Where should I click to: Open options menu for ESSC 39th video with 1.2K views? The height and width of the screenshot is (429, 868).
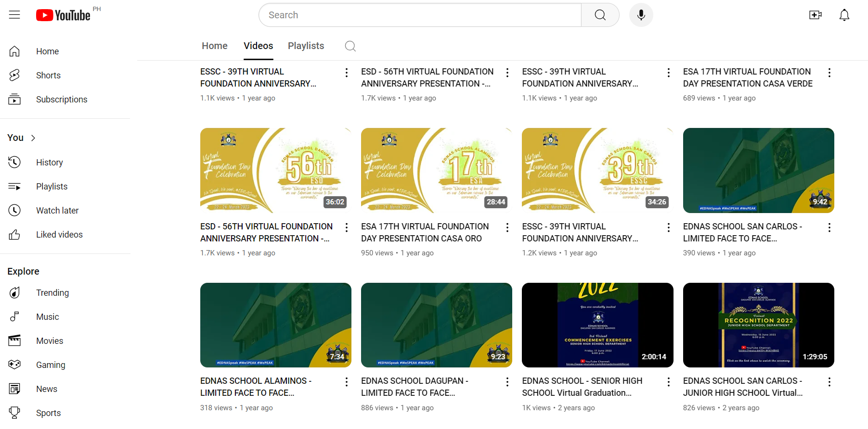pos(668,227)
